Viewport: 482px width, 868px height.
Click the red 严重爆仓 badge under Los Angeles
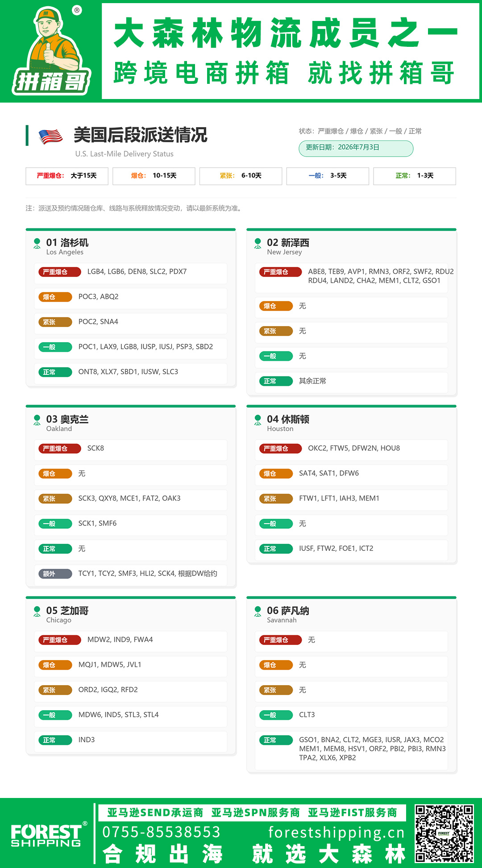[59, 272]
